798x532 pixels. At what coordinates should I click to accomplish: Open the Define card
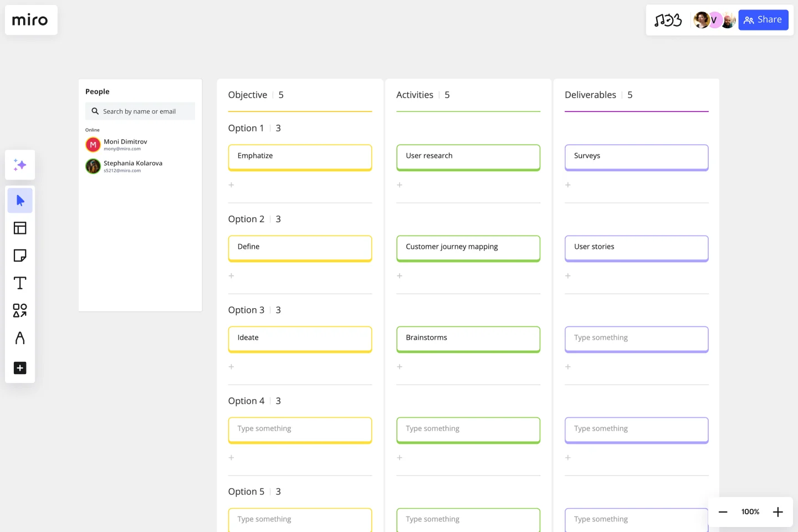pyautogui.click(x=300, y=249)
